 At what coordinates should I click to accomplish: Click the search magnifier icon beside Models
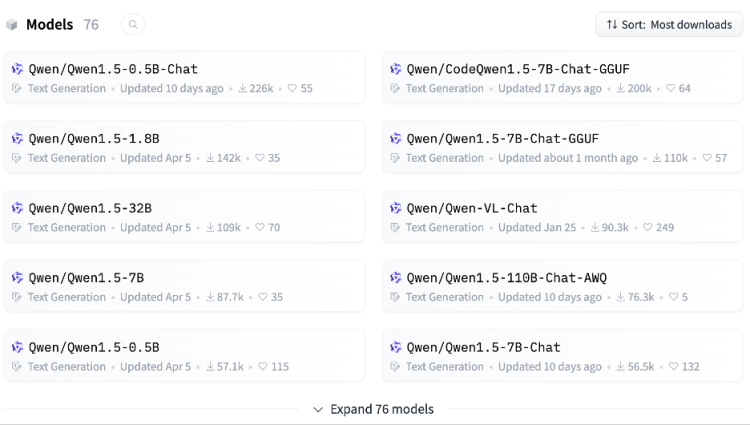pos(133,24)
